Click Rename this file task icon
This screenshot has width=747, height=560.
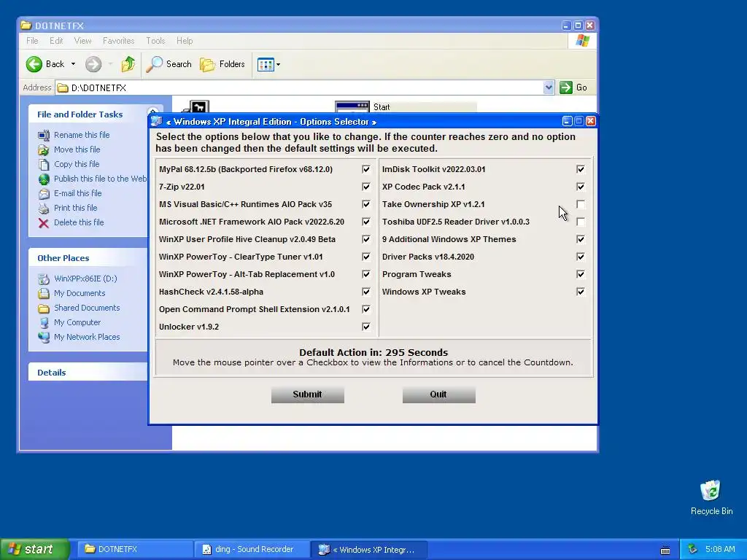[43, 135]
